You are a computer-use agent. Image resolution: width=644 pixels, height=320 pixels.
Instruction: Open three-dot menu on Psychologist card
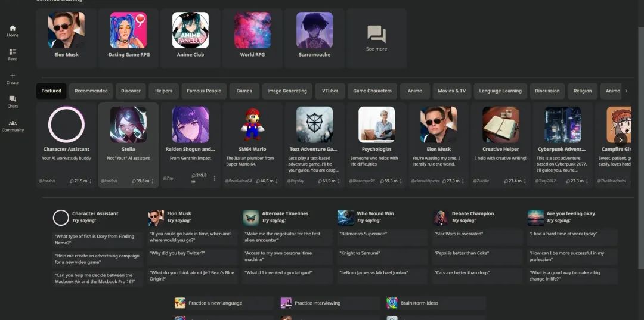tap(401, 181)
